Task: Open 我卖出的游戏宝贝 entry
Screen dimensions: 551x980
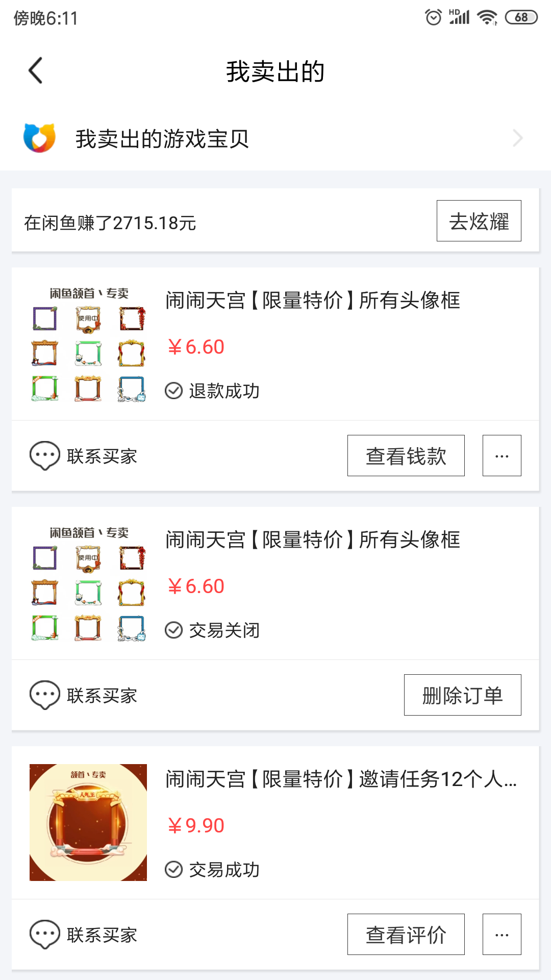Action: point(162,138)
